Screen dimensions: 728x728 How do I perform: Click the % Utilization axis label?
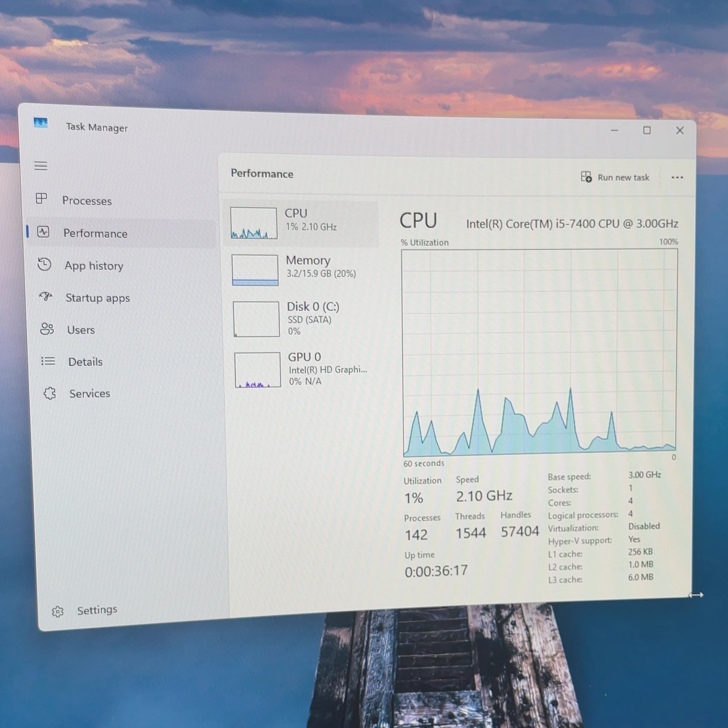425,242
